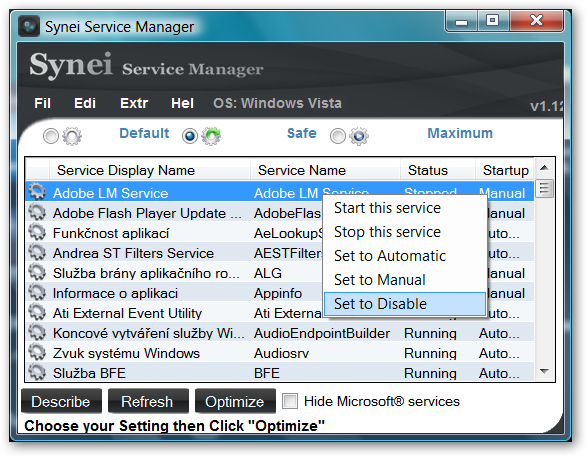Image resolution: width=586 pixels, height=456 pixels.
Task: Click Manual startup cell of Adobe LM Service
Action: pyautogui.click(x=502, y=193)
